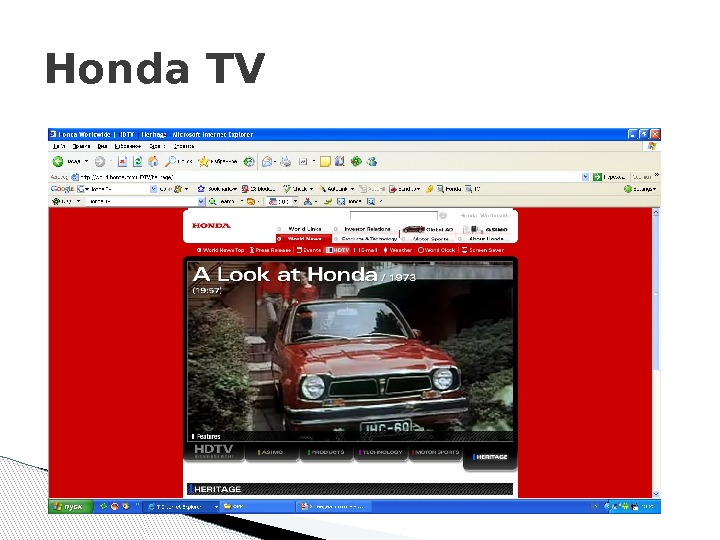Click the Press Release submenu link
Image resolution: width=720 pixels, height=540 pixels.
coord(270,250)
